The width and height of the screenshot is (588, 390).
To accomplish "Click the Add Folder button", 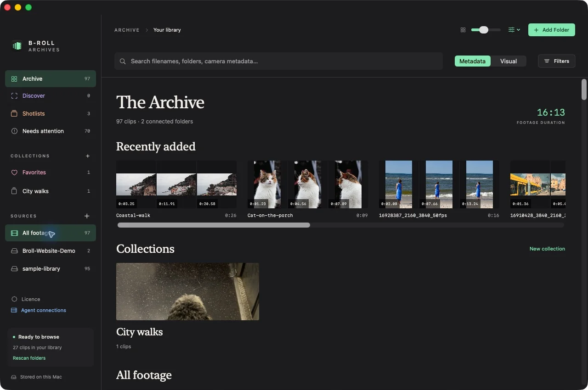I will (551, 30).
